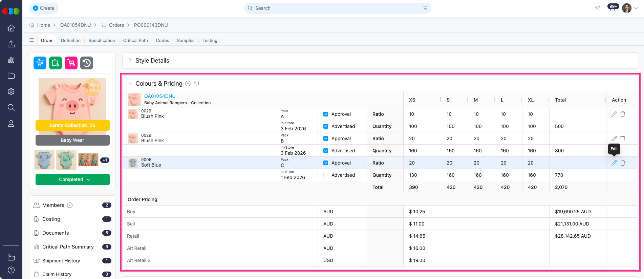
Task: Click the grey history clock icon
Action: (x=87, y=63)
